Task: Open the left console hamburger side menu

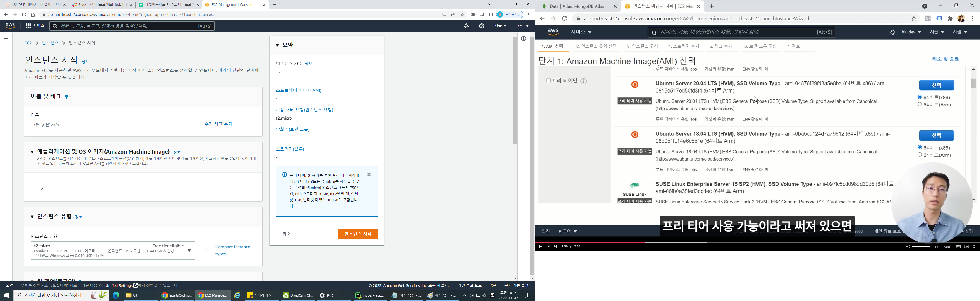Action: point(6,38)
